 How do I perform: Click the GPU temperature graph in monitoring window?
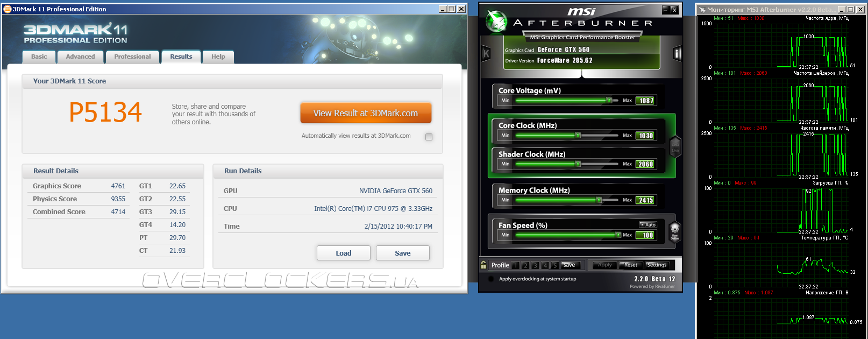pyautogui.click(x=781, y=265)
